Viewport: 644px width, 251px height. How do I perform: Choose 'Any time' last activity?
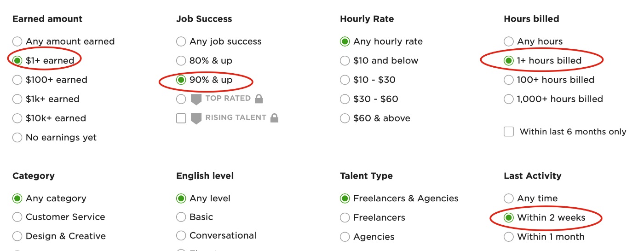click(x=509, y=198)
